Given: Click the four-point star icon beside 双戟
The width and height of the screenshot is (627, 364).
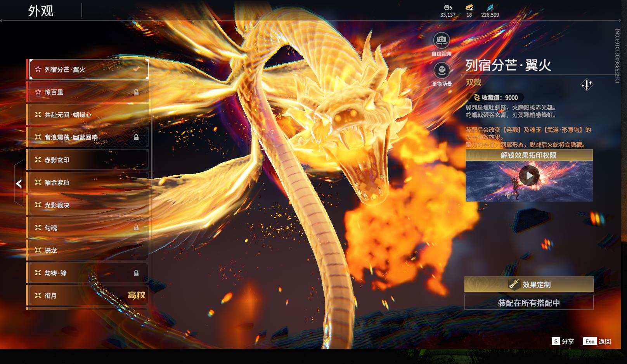Looking at the screenshot, I should (x=587, y=85).
